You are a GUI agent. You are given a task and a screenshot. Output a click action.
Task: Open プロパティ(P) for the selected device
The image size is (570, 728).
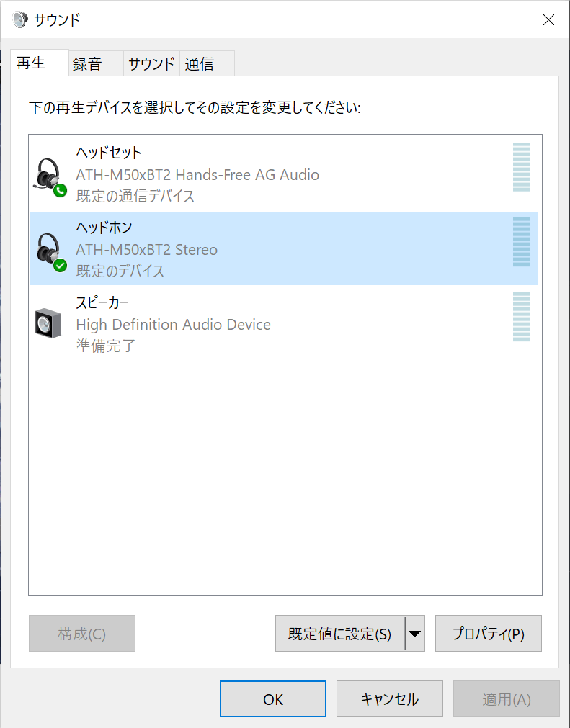point(489,634)
